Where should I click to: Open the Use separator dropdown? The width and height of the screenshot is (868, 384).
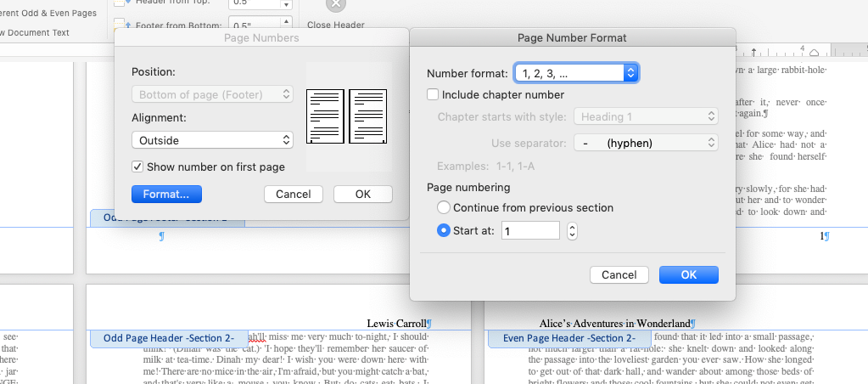click(646, 143)
